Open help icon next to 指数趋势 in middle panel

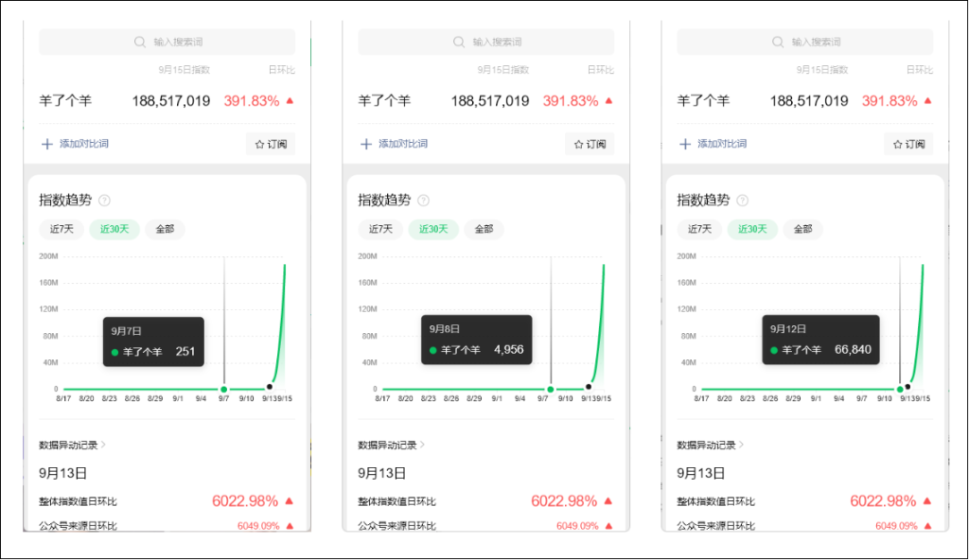point(423,201)
